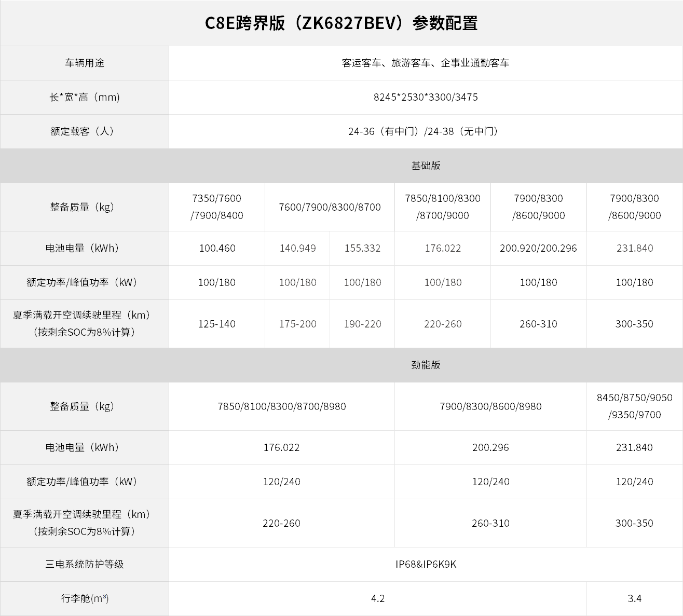683x616 pixels.
Task: Click the 劲能版 section header
Action: [x=426, y=365]
